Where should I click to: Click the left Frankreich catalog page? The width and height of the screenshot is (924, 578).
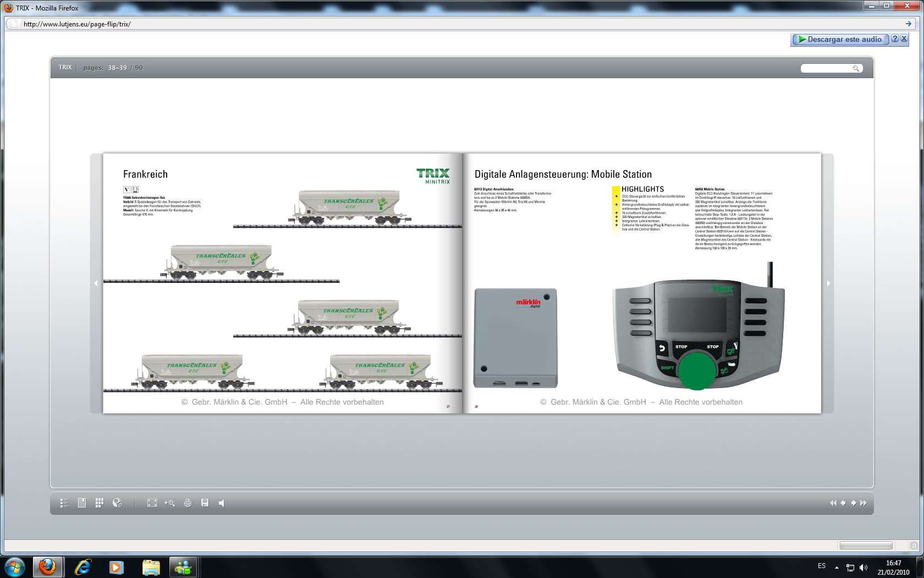click(x=283, y=283)
